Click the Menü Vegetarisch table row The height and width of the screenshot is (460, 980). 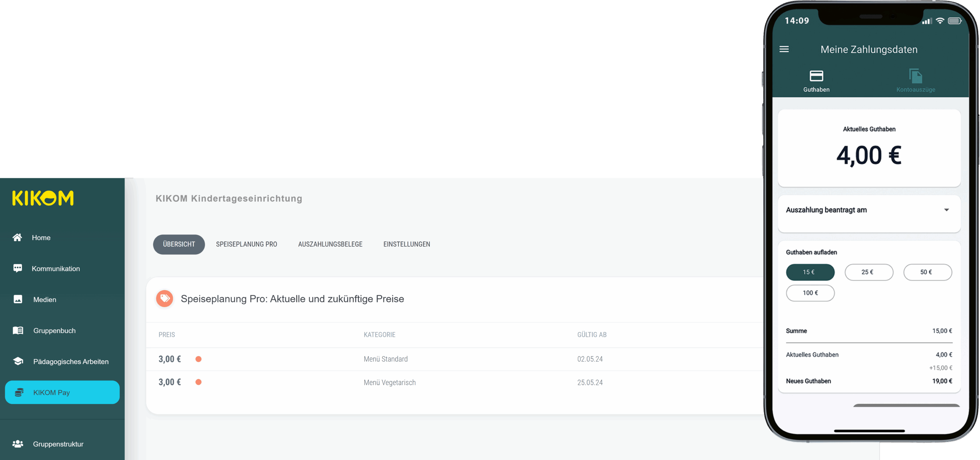pos(389,382)
